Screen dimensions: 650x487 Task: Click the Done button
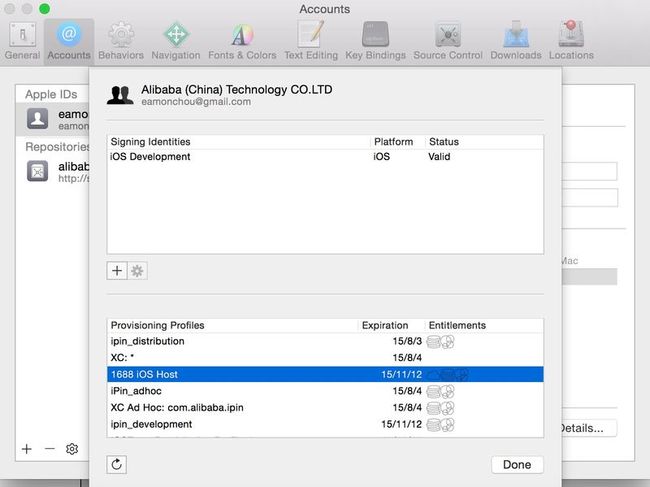pyautogui.click(x=517, y=465)
